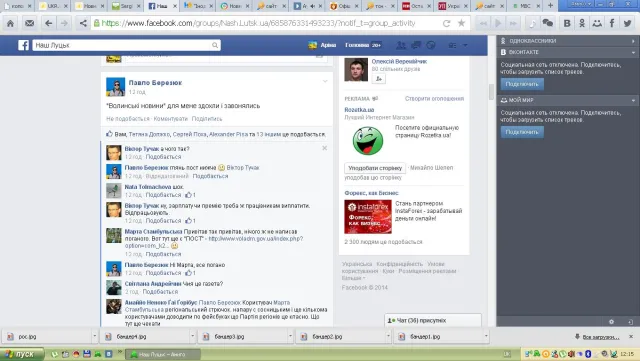Click the browser home icon
The height and width of the screenshot is (361, 640).
click(x=10, y=23)
